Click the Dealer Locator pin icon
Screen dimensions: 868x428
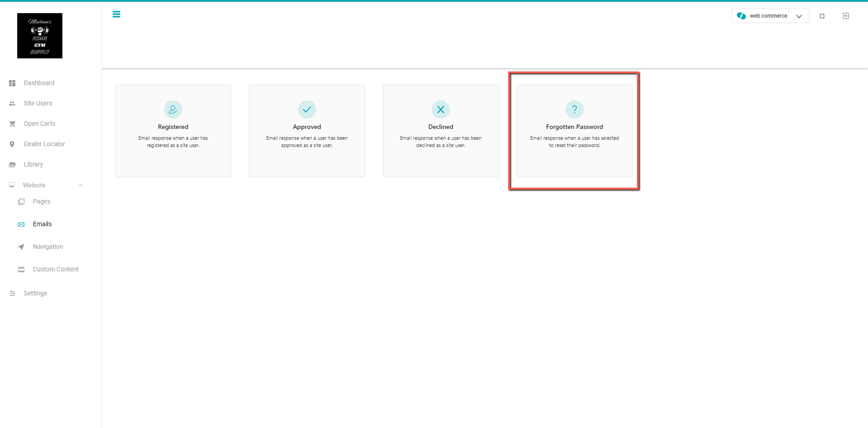12,144
